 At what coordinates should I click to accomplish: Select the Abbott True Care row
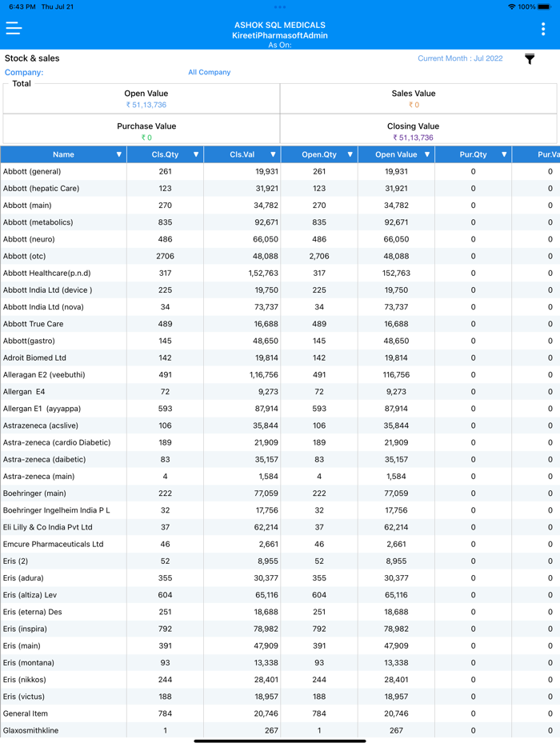(x=280, y=324)
